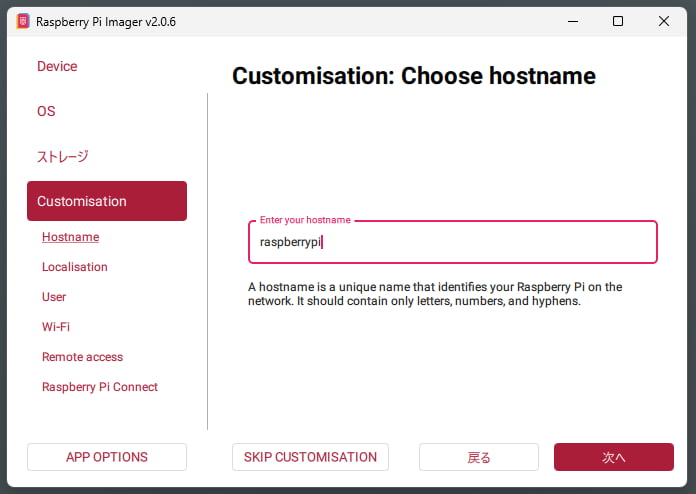This screenshot has width=696, height=494.
Task: Open the Localisation settings sub-item
Action: tap(74, 267)
